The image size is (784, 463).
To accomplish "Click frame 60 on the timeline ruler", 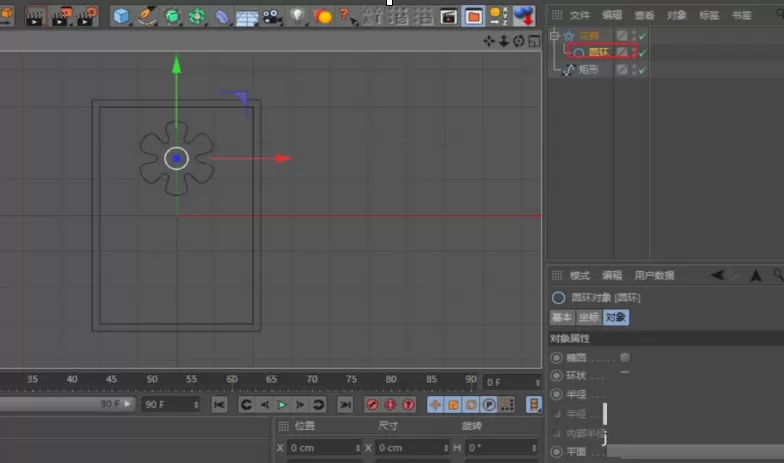I will [x=232, y=380].
